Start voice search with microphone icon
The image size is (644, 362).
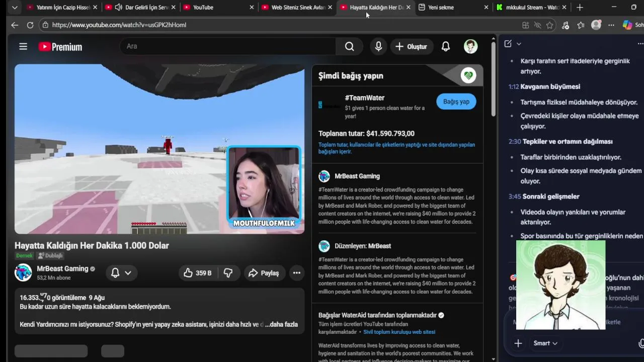pyautogui.click(x=378, y=46)
